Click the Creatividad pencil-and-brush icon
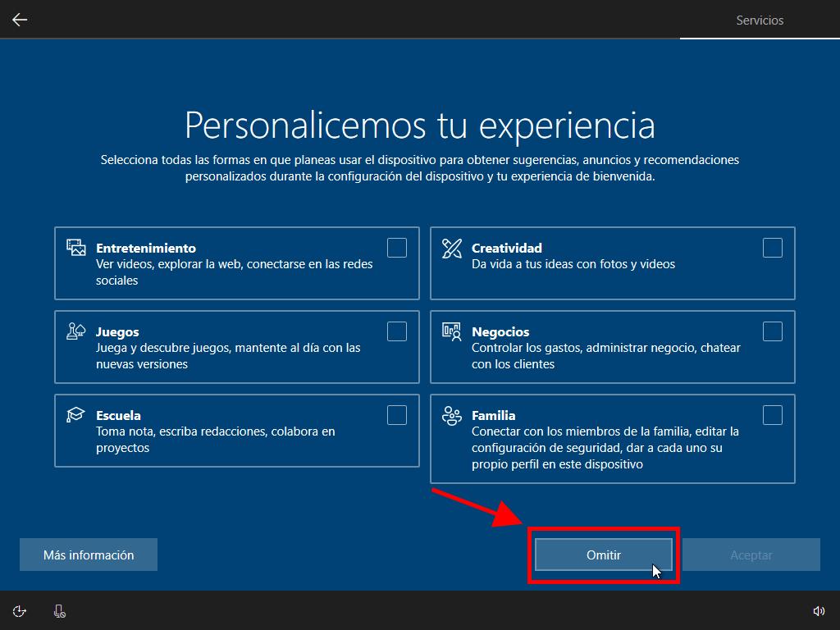 tap(451, 248)
